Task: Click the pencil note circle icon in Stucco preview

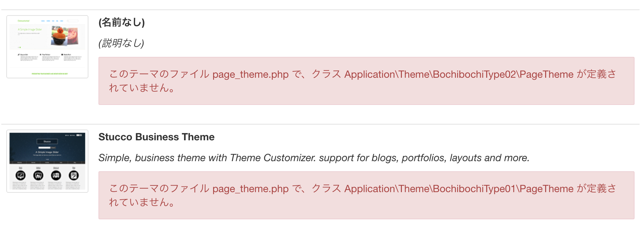Action: click(74, 175)
